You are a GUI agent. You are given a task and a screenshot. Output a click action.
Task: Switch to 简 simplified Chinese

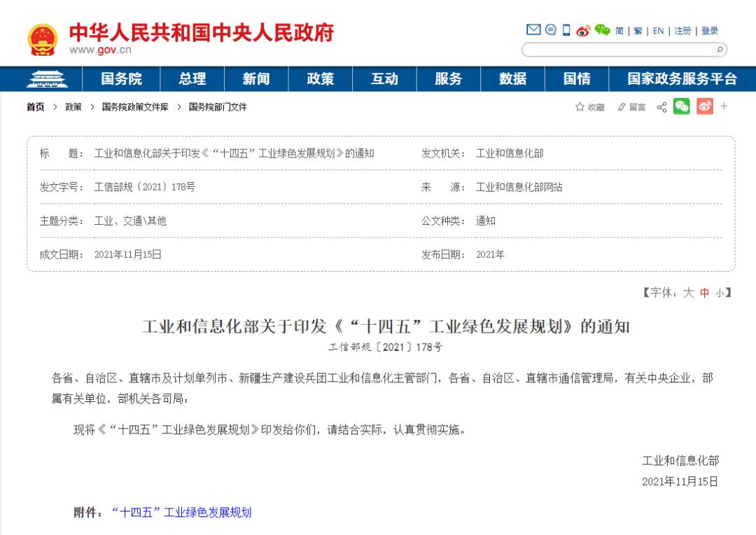[619, 31]
